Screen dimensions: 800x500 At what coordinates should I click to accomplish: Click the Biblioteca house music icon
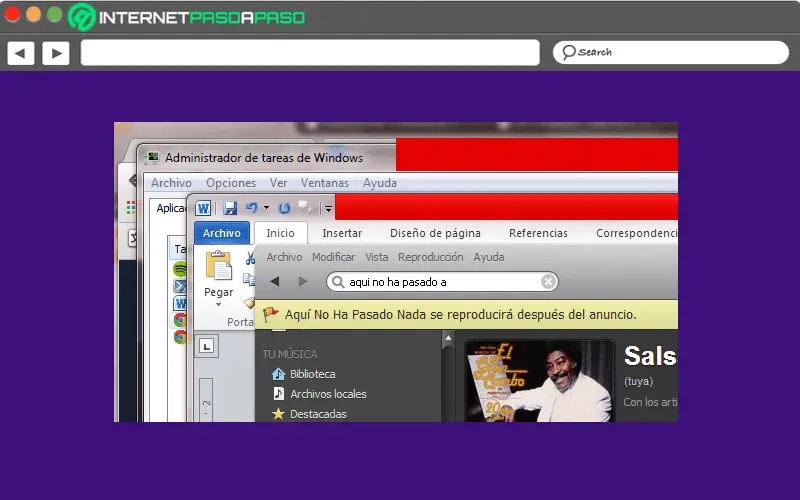click(278, 374)
